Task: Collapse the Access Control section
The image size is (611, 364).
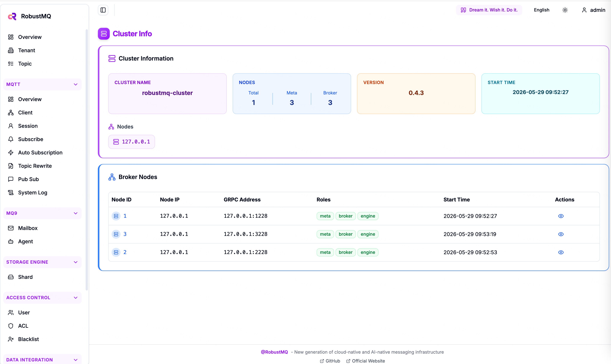Action: coord(42,298)
